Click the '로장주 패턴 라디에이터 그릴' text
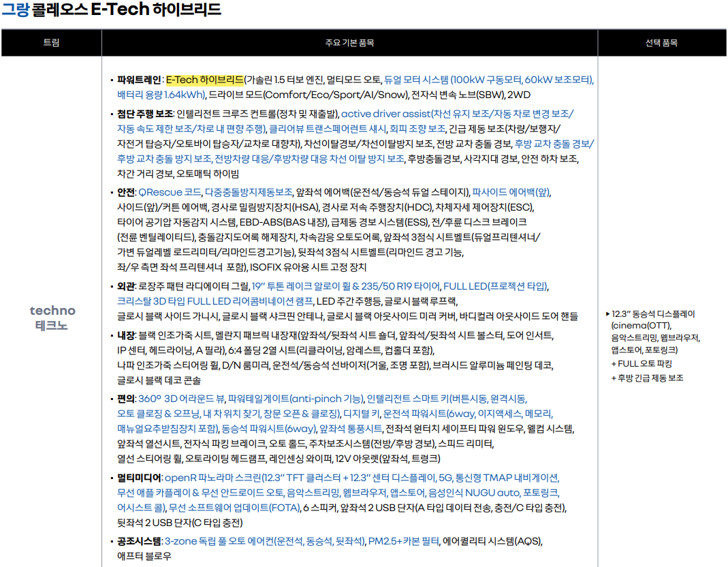The height and width of the screenshot is (567, 728). tap(193, 286)
